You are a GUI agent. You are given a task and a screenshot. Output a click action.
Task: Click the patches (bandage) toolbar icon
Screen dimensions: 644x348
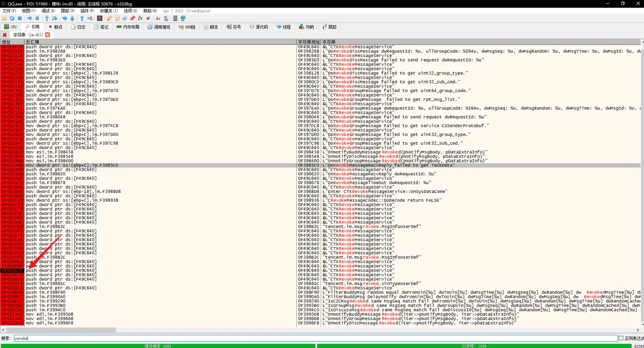pos(109,18)
